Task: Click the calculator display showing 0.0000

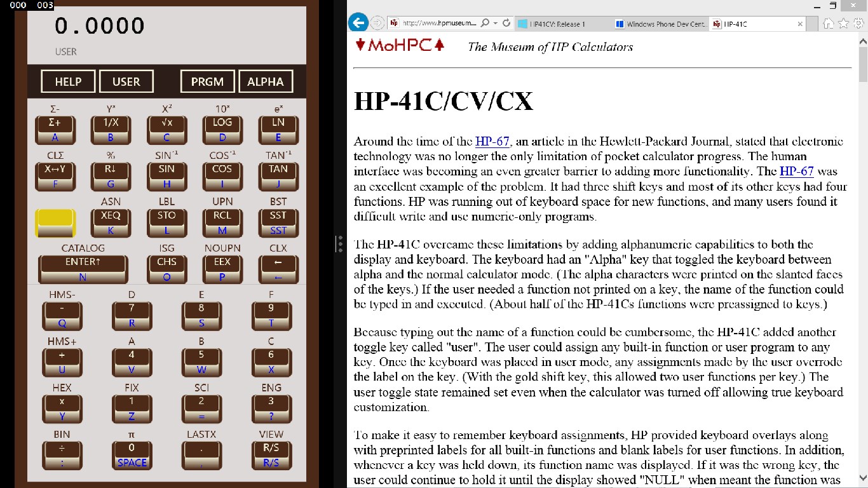Action: (100, 26)
